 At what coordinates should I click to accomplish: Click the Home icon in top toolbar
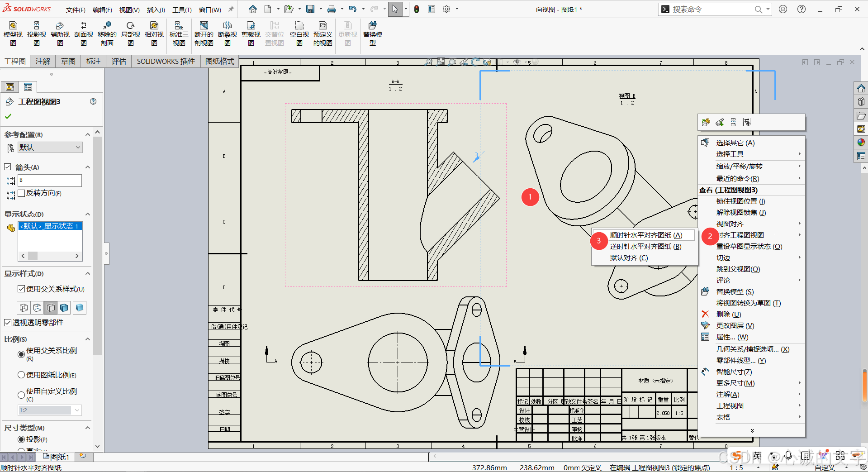pos(253,9)
